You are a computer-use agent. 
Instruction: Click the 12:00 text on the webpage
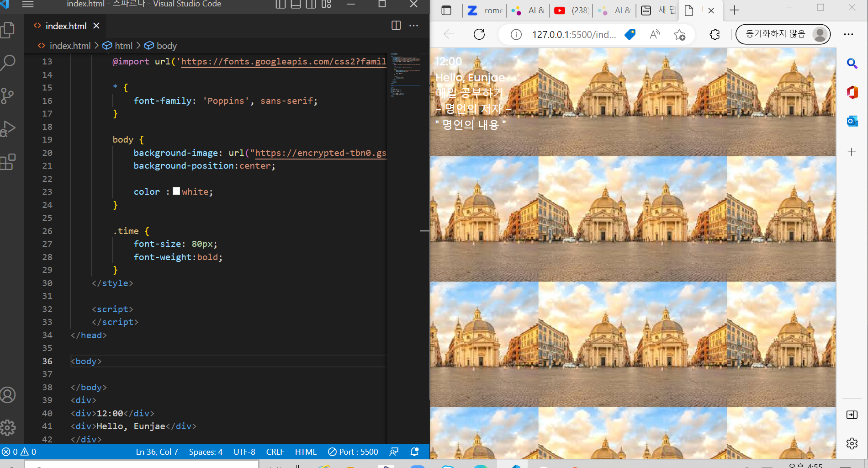click(449, 62)
